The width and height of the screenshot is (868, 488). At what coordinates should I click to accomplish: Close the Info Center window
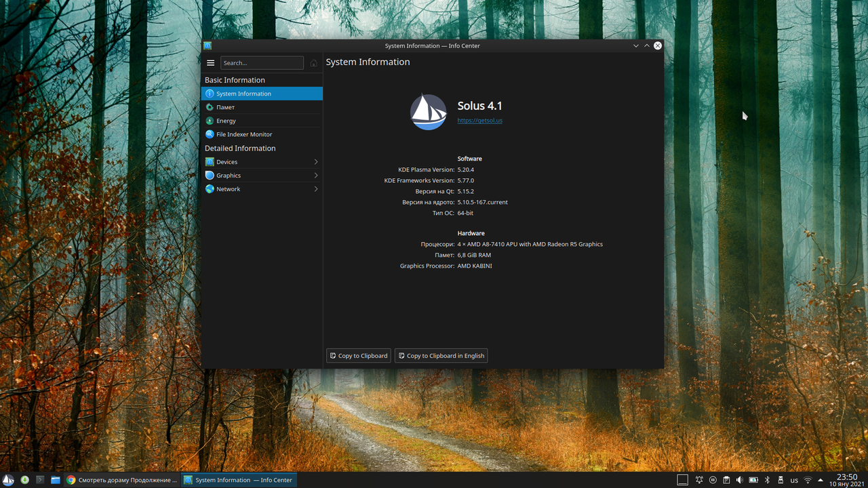point(658,45)
